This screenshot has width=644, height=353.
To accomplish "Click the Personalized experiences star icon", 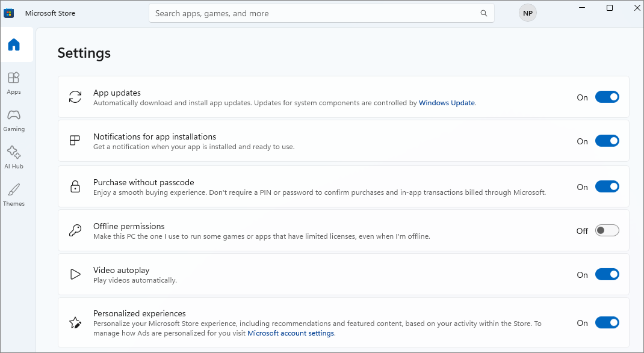I will (x=75, y=322).
